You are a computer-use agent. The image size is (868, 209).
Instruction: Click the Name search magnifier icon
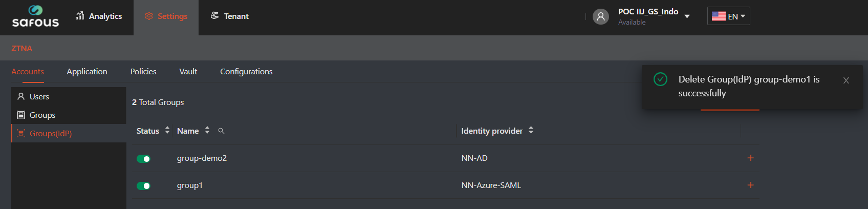[221, 131]
